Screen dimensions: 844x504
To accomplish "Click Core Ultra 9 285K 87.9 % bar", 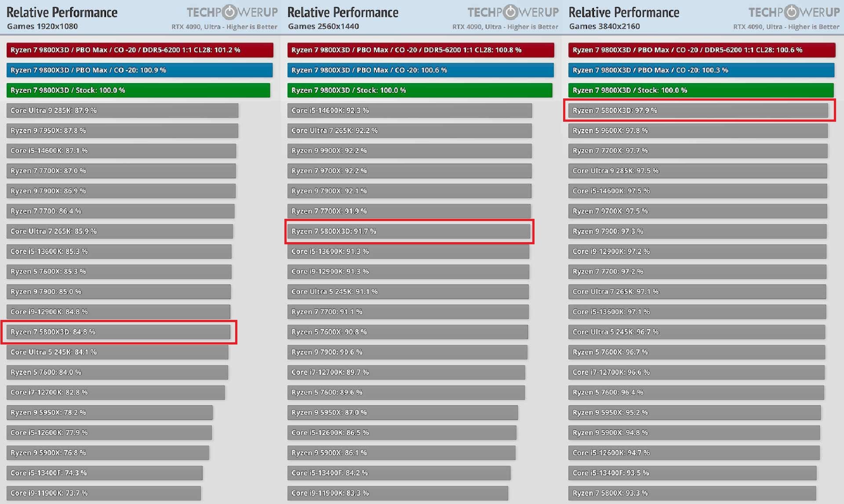I will (x=122, y=111).
